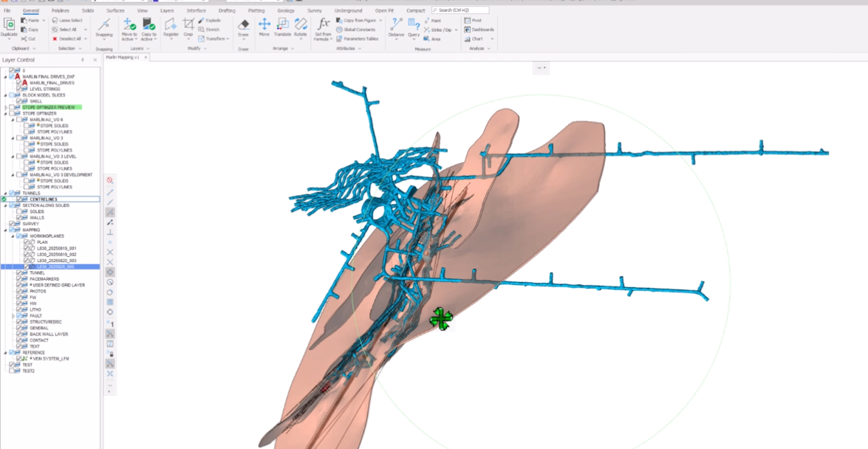This screenshot has height=449, width=868.
Task: Switch to the Underground ribbon tab
Action: point(348,11)
